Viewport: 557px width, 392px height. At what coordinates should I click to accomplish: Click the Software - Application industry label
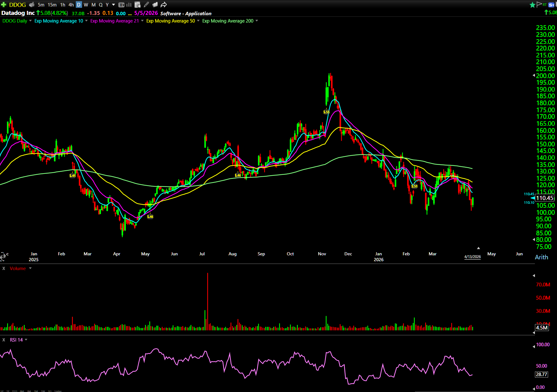(x=186, y=13)
